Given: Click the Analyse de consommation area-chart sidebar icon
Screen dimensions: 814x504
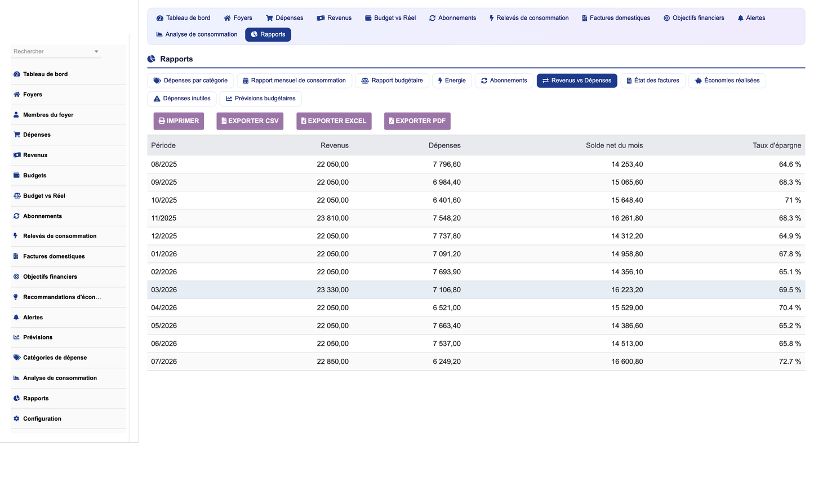Looking at the screenshot, I should tap(17, 378).
